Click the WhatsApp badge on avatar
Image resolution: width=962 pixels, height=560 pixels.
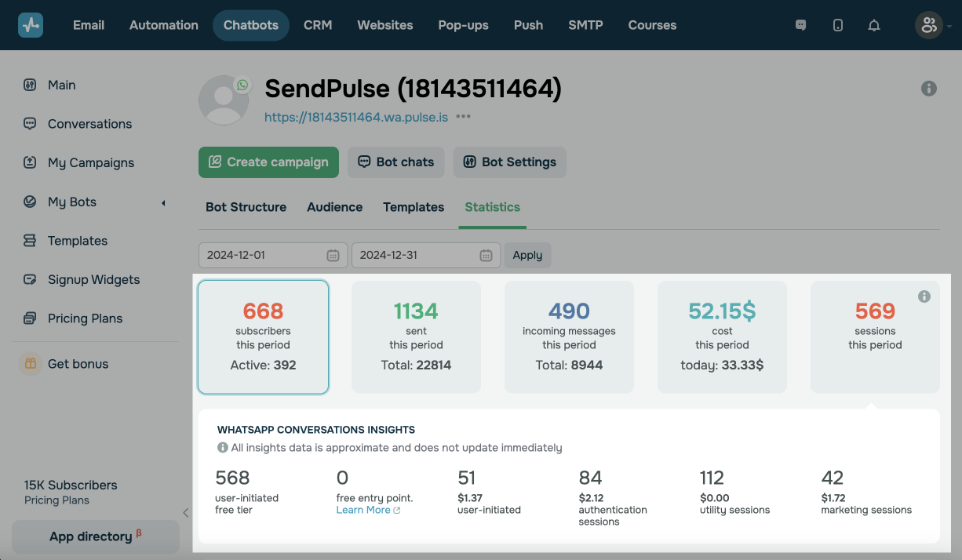(x=242, y=85)
